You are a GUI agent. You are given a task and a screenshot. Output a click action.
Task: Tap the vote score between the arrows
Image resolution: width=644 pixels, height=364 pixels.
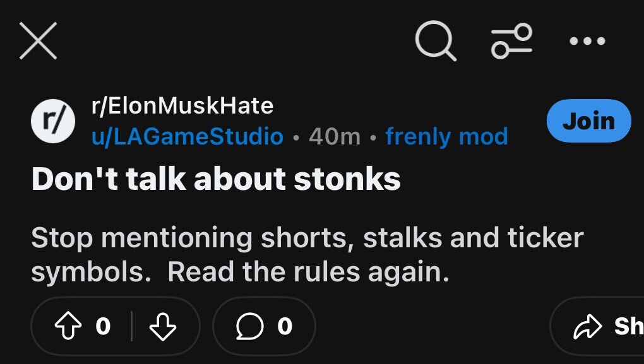coord(103,326)
